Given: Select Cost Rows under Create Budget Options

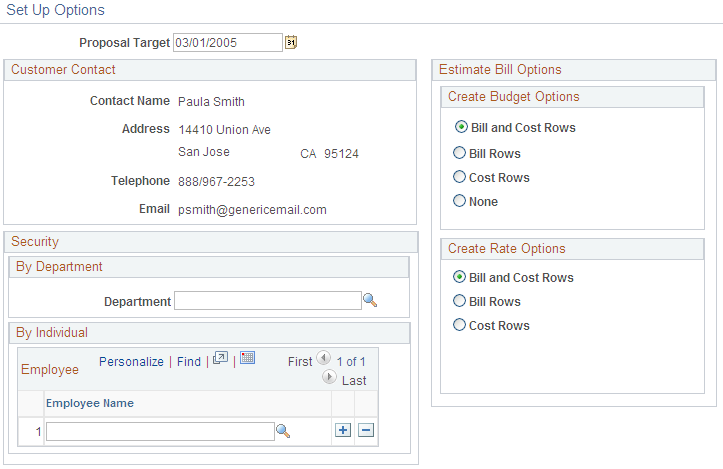Looking at the screenshot, I should [459, 177].
